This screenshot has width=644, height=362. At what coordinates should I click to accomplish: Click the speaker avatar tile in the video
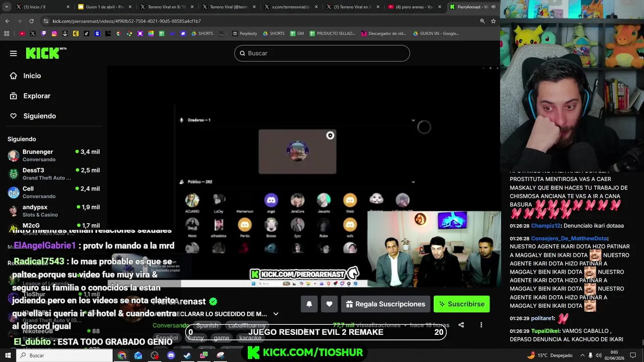[x=297, y=151]
